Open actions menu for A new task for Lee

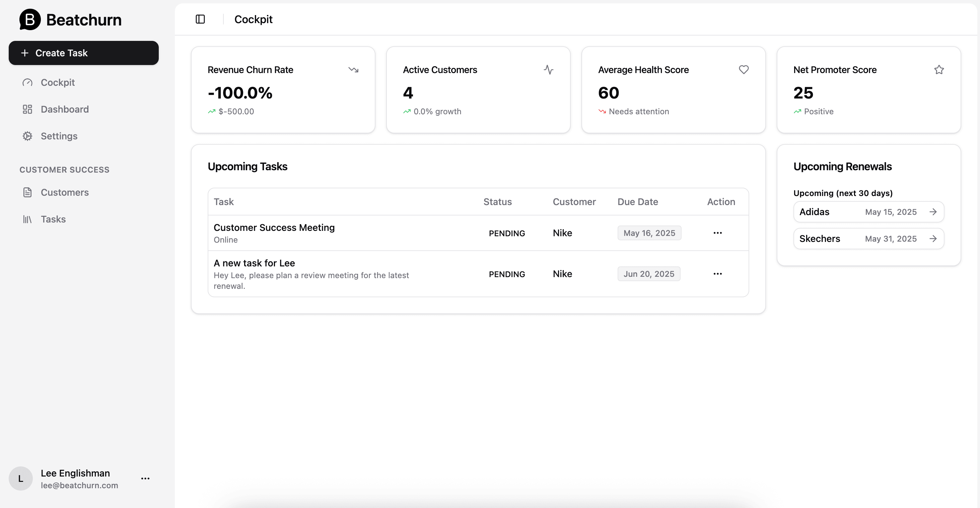[x=717, y=274]
